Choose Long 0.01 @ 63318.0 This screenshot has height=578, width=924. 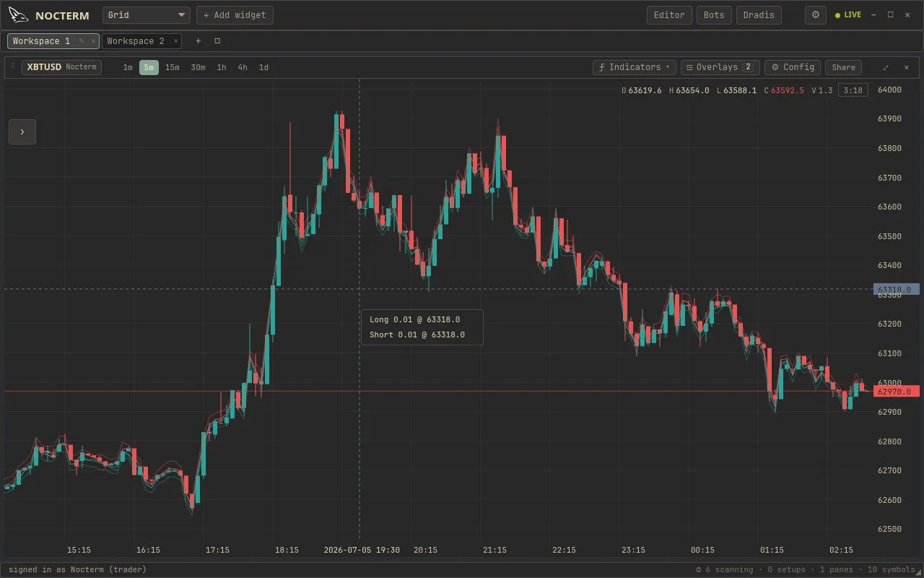point(414,319)
